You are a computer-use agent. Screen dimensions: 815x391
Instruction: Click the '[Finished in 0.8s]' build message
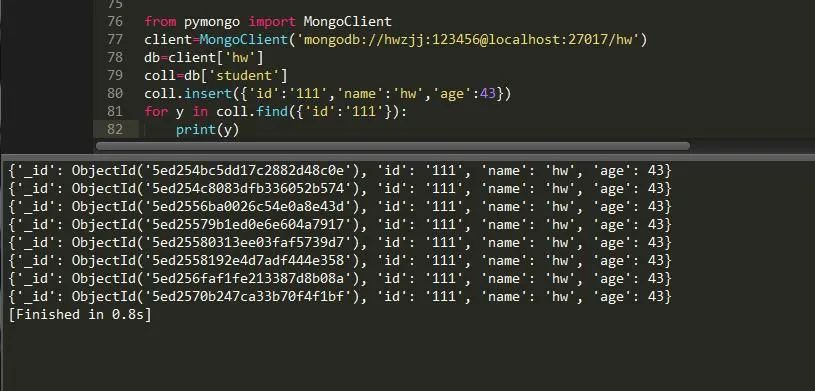pyautogui.click(x=80, y=315)
